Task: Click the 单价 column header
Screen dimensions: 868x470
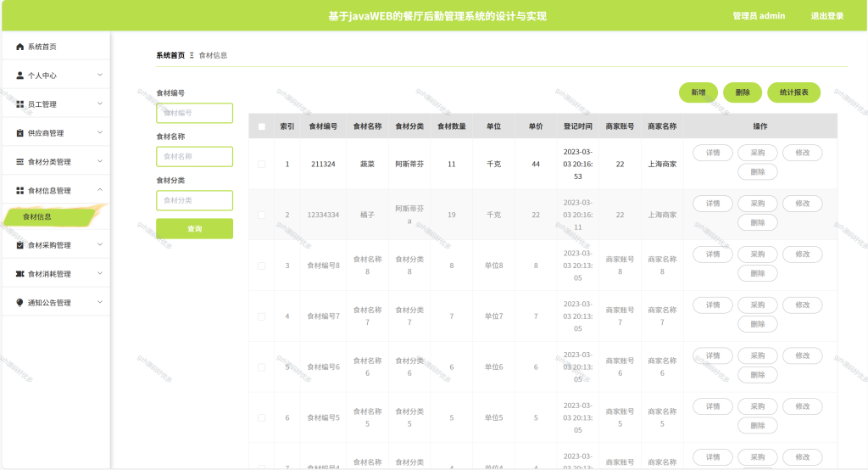Action: tap(536, 126)
